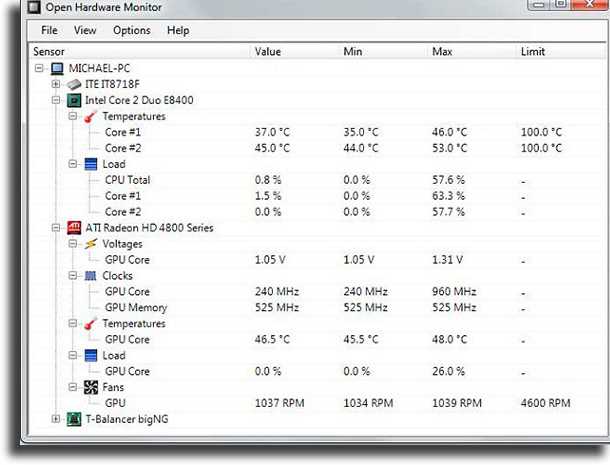
Task: Click the ITE IT8718F chip icon
Action: click(74, 84)
